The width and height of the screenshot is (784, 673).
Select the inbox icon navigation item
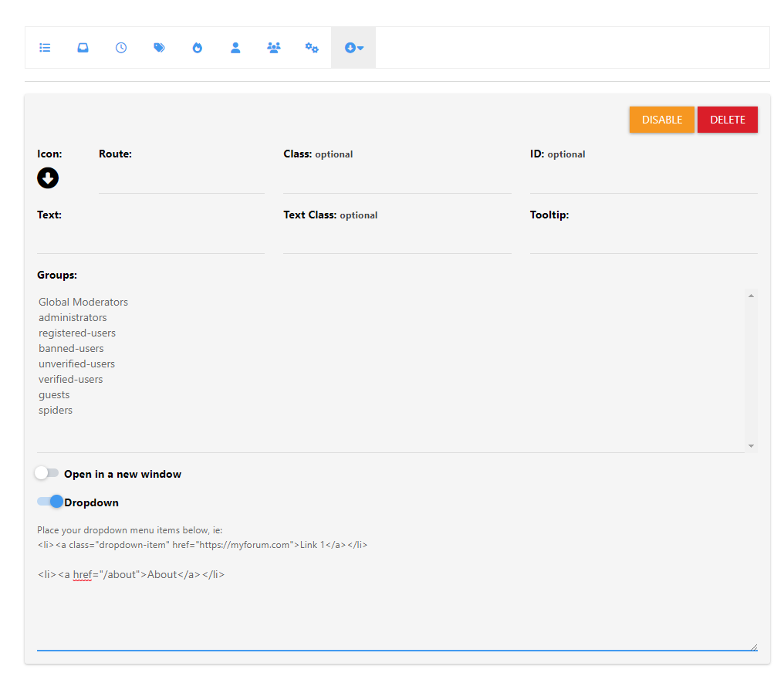(x=83, y=48)
